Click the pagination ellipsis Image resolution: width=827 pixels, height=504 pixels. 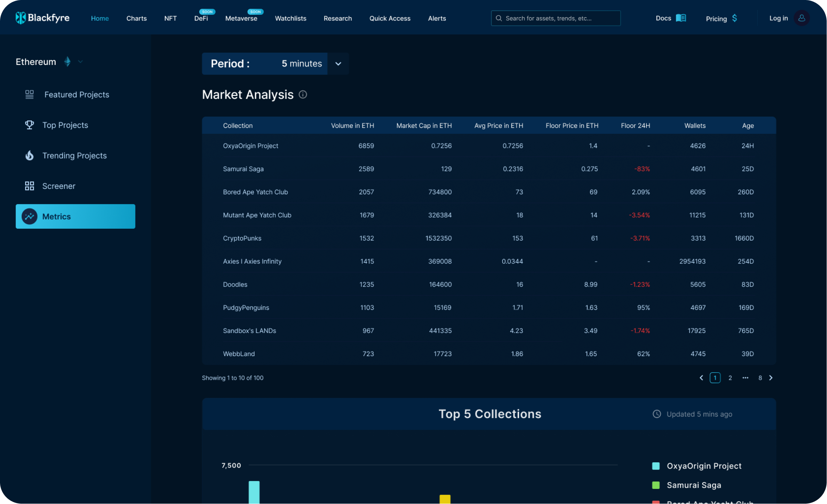point(745,378)
